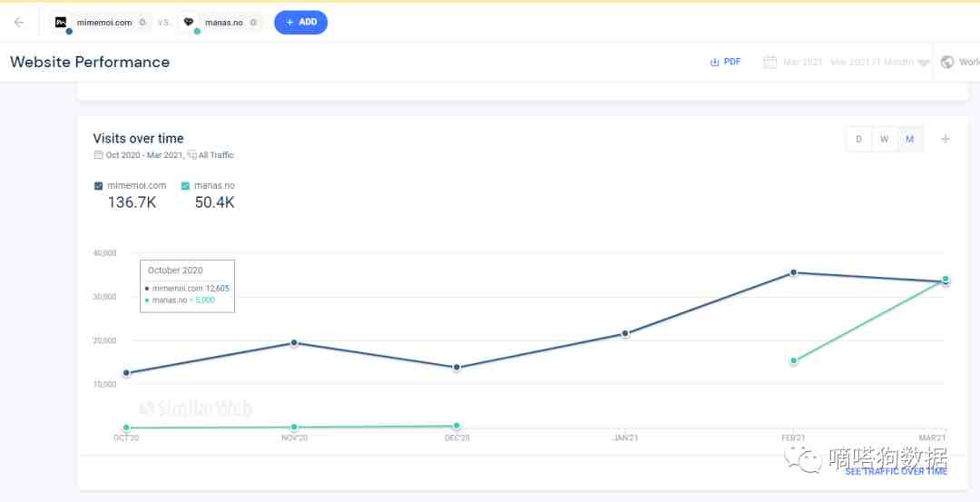Click the plus icon on Visits chart
The width and height of the screenshot is (980, 502).
pos(945,139)
